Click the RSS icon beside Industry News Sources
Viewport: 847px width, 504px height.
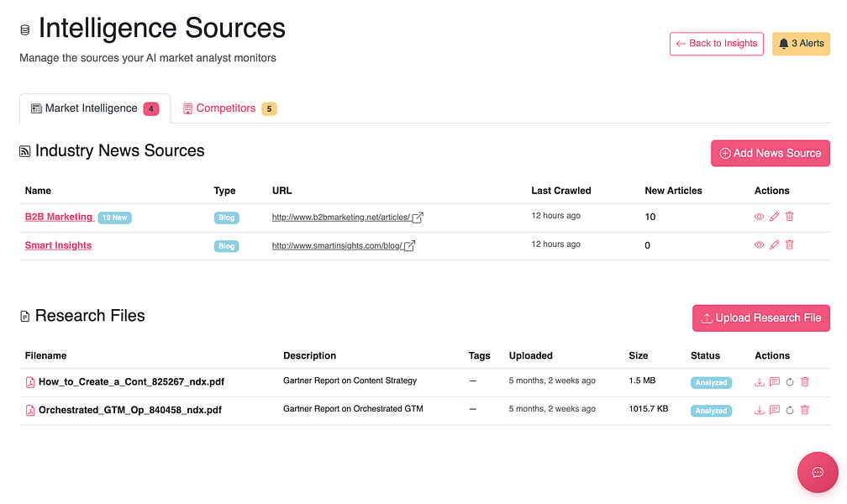click(25, 151)
